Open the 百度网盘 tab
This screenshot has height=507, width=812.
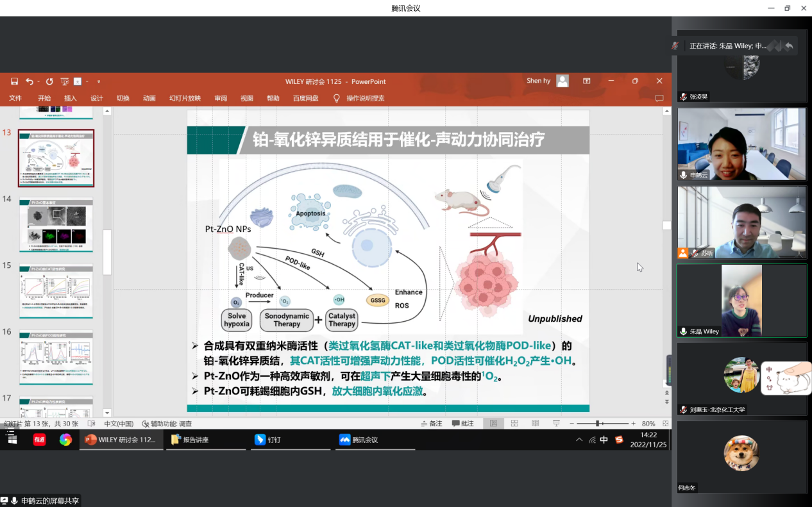pos(306,98)
